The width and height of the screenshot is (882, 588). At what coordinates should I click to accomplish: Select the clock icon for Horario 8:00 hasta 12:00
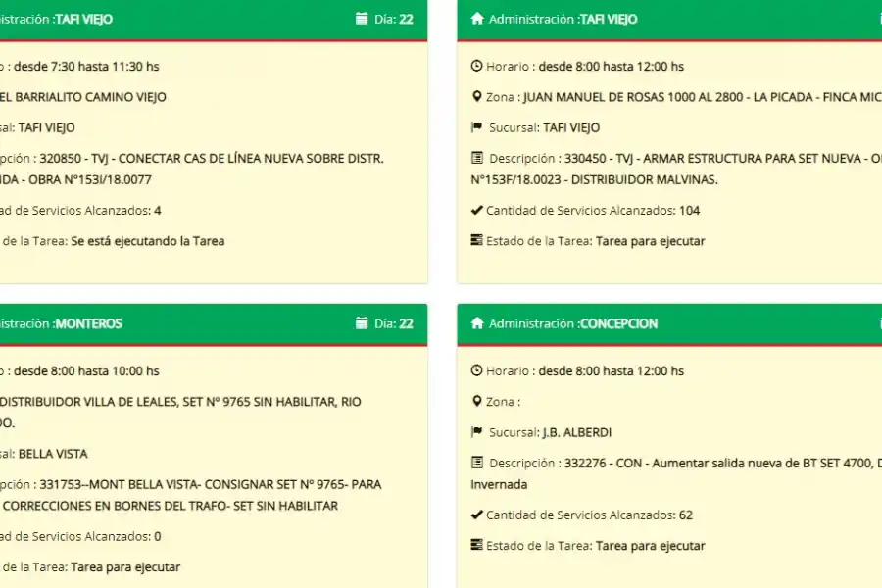(x=475, y=66)
